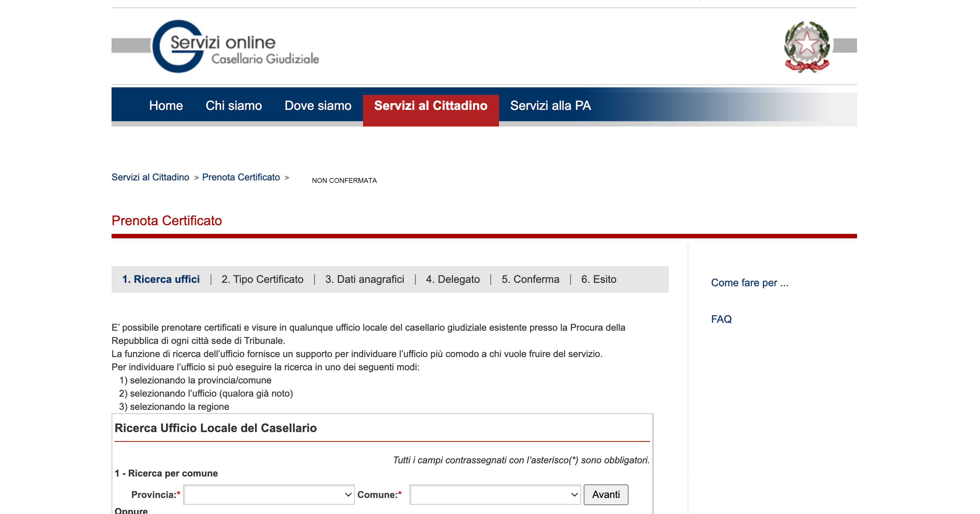The height and width of the screenshot is (514, 980).
Task: Select step 3. Dati anagrafici
Action: (365, 280)
